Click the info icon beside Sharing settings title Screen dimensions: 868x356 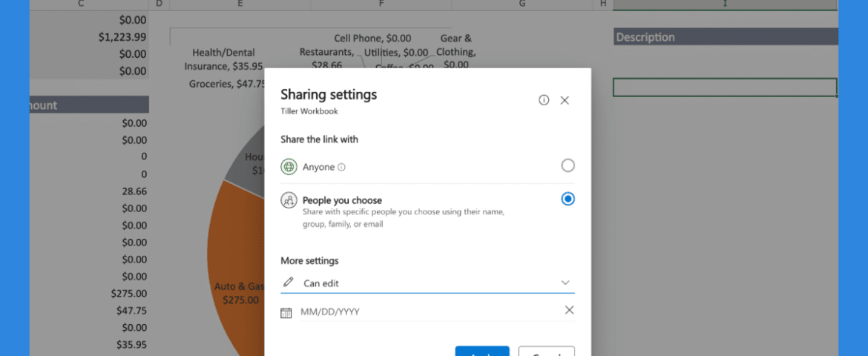544,100
